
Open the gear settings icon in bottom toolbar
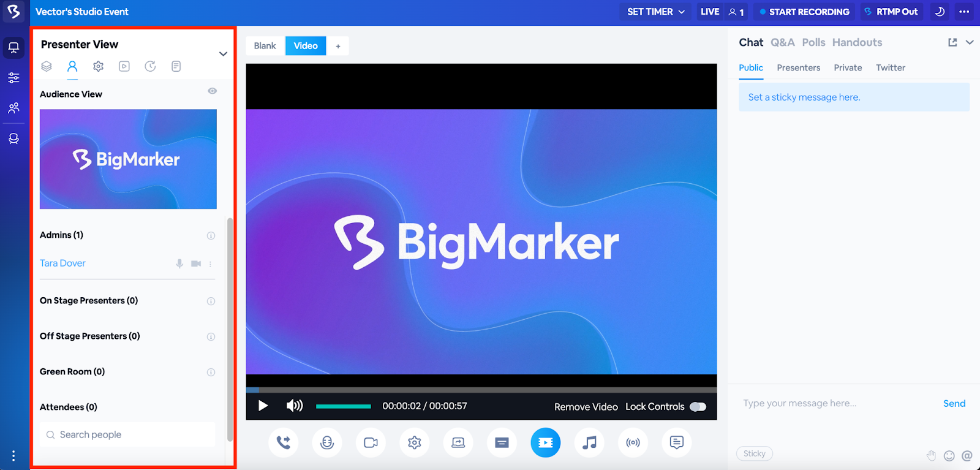pyautogui.click(x=415, y=442)
